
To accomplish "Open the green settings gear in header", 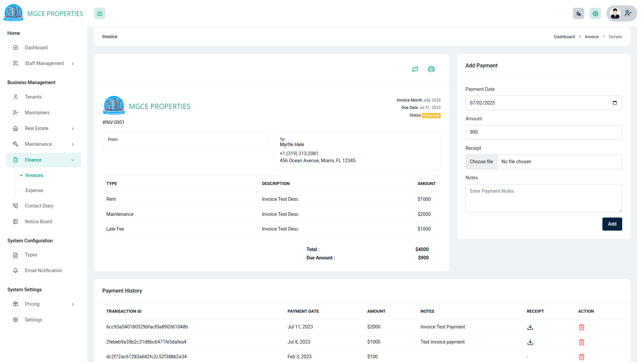I will 595,14.
